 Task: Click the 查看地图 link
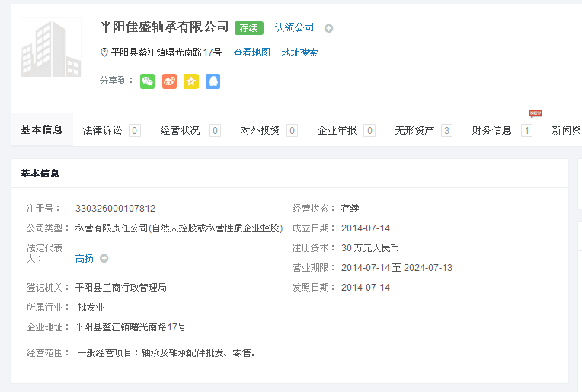point(251,53)
